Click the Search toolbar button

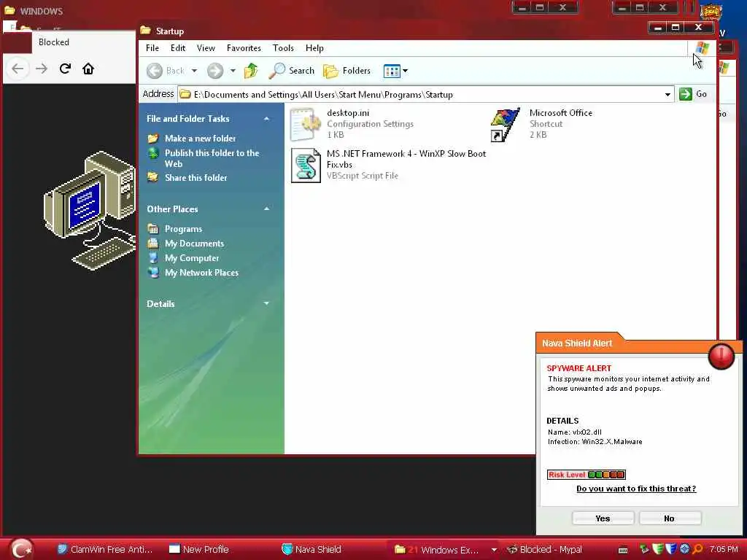292,71
